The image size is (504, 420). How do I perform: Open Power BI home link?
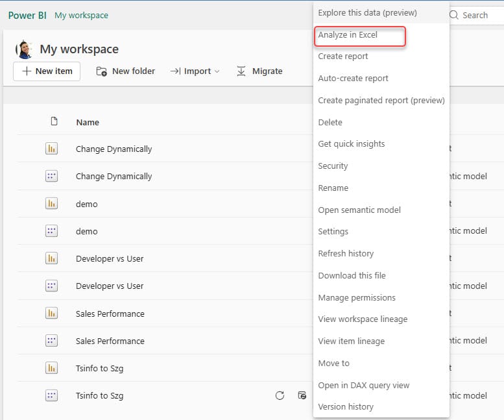coord(27,15)
